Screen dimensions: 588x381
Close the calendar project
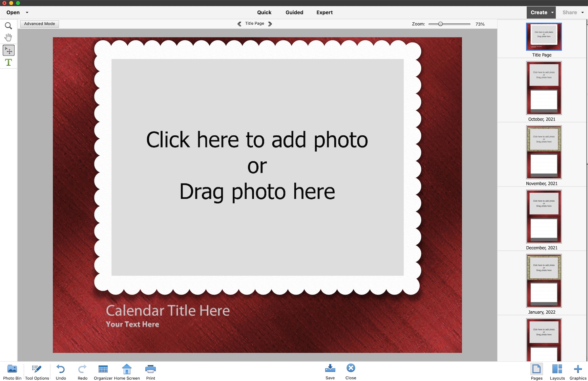(351, 372)
